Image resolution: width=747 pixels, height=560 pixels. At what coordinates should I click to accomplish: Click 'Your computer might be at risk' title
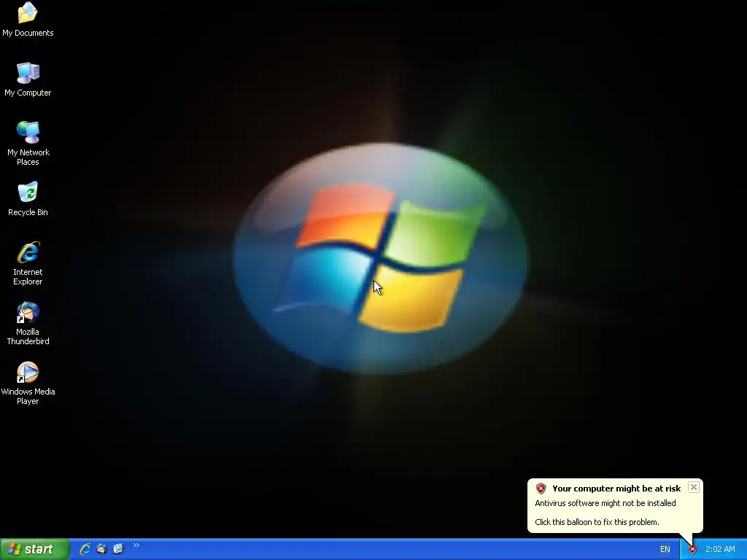point(616,489)
